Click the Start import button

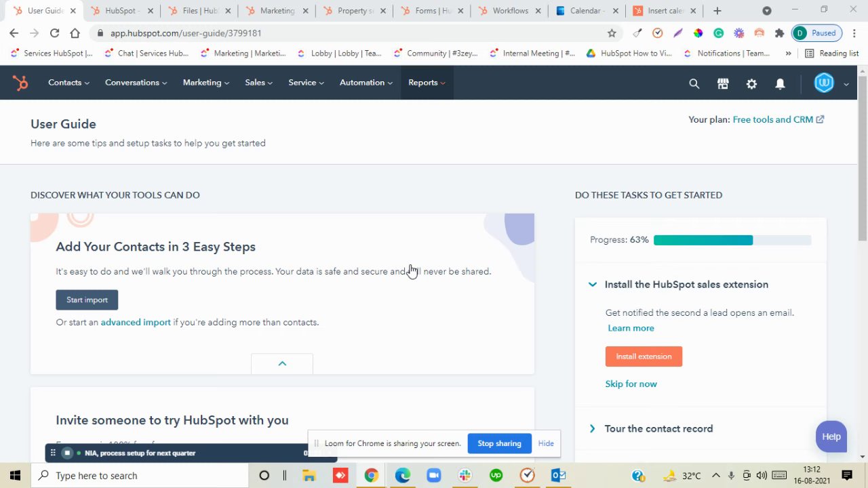87,300
